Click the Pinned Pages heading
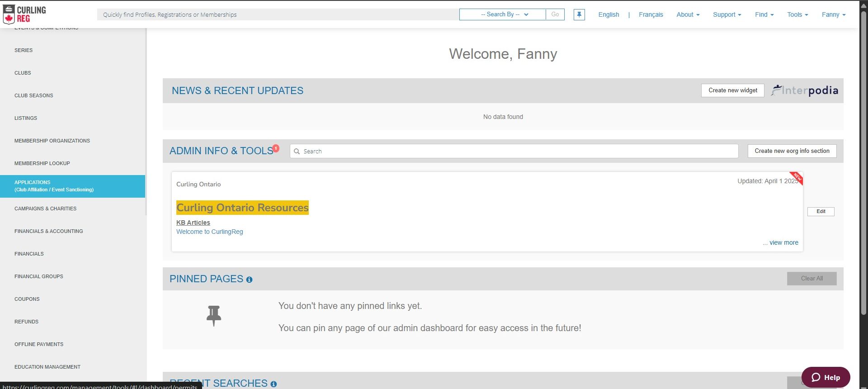868x389 pixels. click(206, 279)
